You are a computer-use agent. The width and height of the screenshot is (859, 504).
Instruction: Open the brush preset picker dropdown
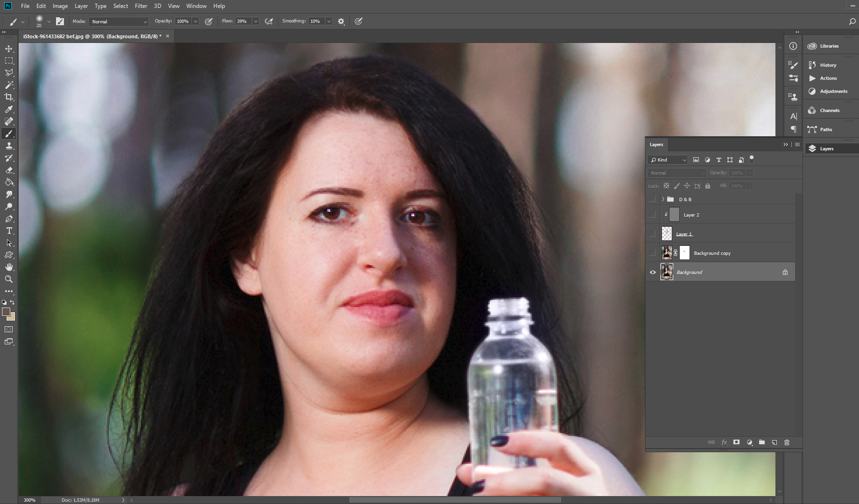pyautogui.click(x=49, y=21)
